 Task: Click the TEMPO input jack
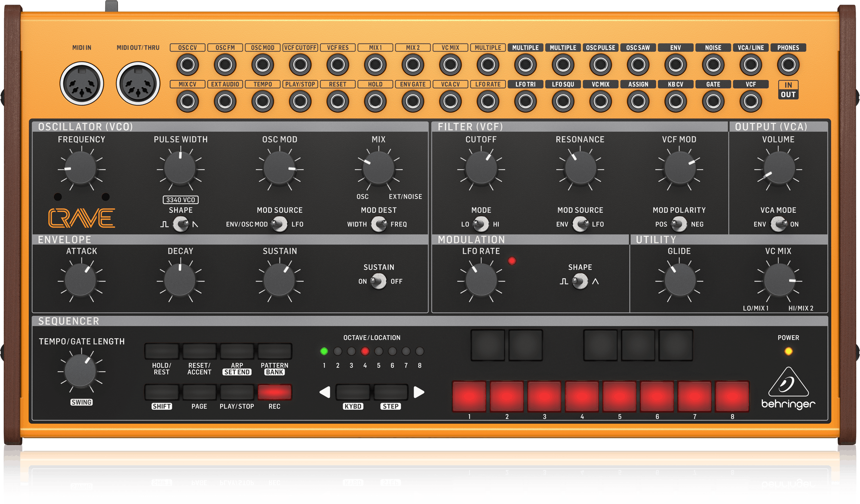(x=262, y=101)
